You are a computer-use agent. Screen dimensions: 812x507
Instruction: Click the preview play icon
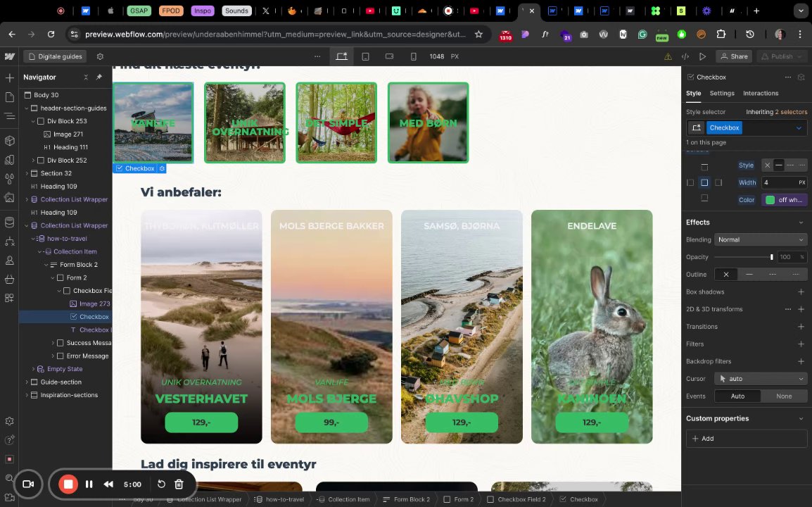pos(702,56)
